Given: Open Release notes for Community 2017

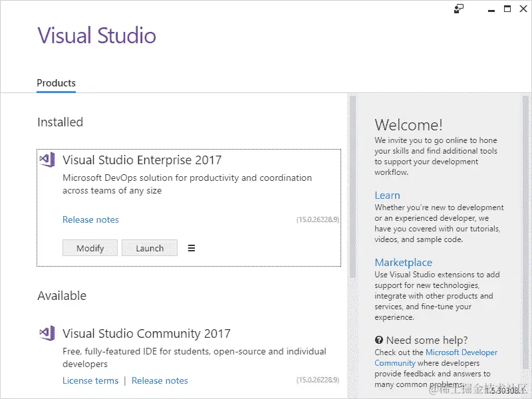Looking at the screenshot, I should coord(160,380).
